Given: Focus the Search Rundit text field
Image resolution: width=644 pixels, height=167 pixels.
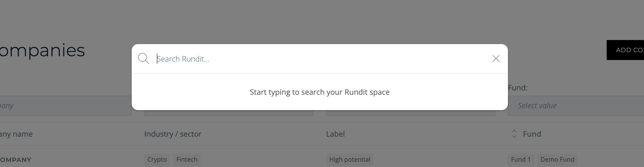Looking at the screenshot, I should (321, 59).
